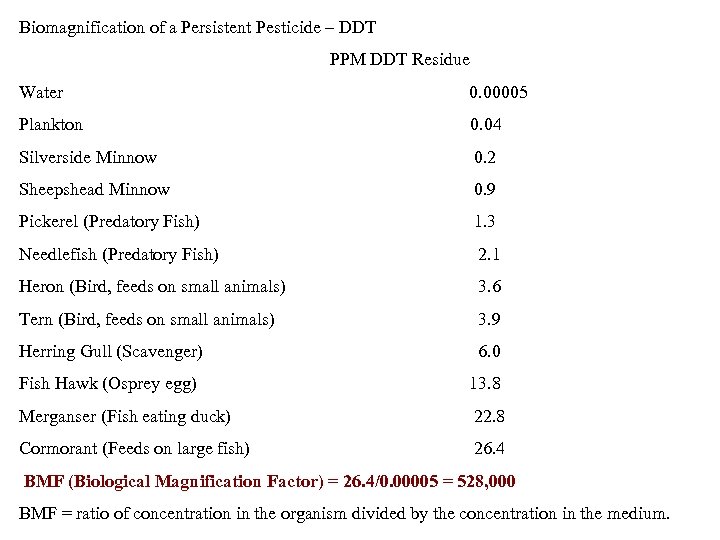This screenshot has width=720, height=540.
Task: Click the 0.00005 value for Water
Action: [499, 93]
